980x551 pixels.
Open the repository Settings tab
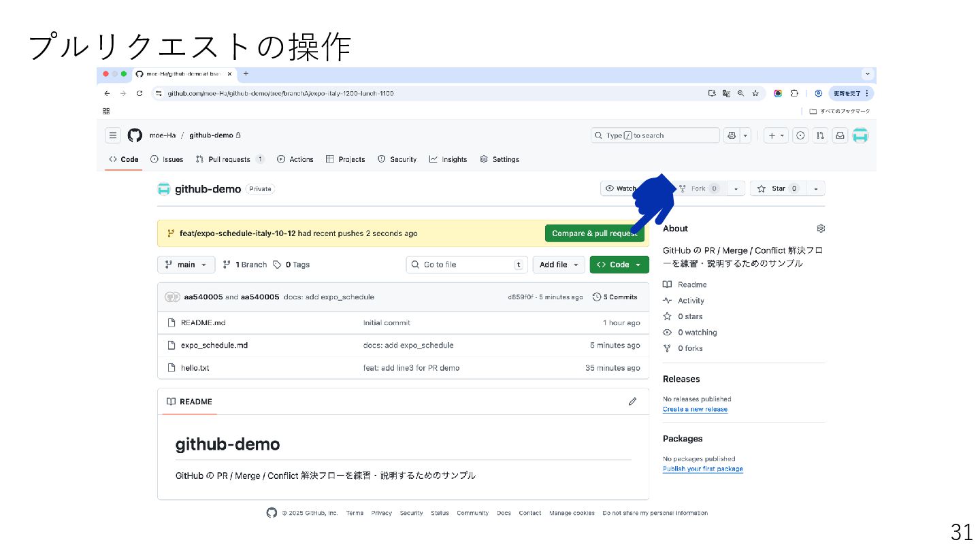click(499, 159)
